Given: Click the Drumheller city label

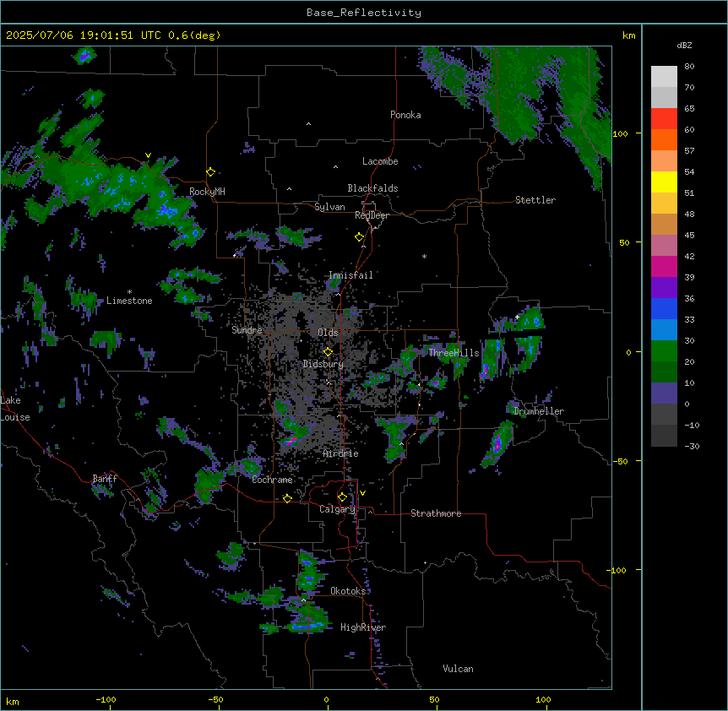Looking at the screenshot, I should click(x=539, y=411).
